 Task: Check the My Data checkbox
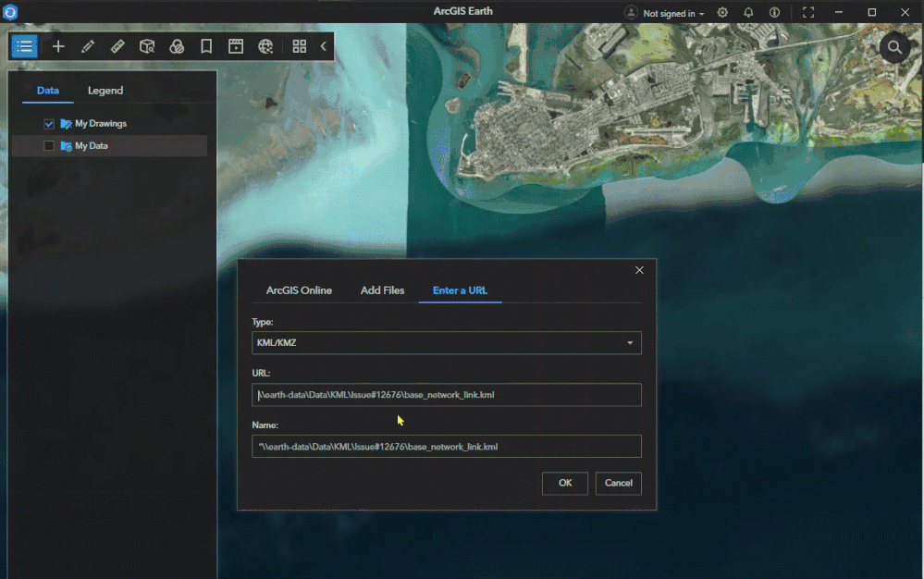click(49, 146)
